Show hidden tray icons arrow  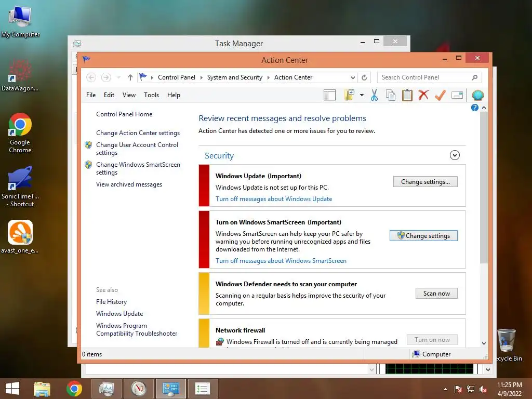pos(445,389)
